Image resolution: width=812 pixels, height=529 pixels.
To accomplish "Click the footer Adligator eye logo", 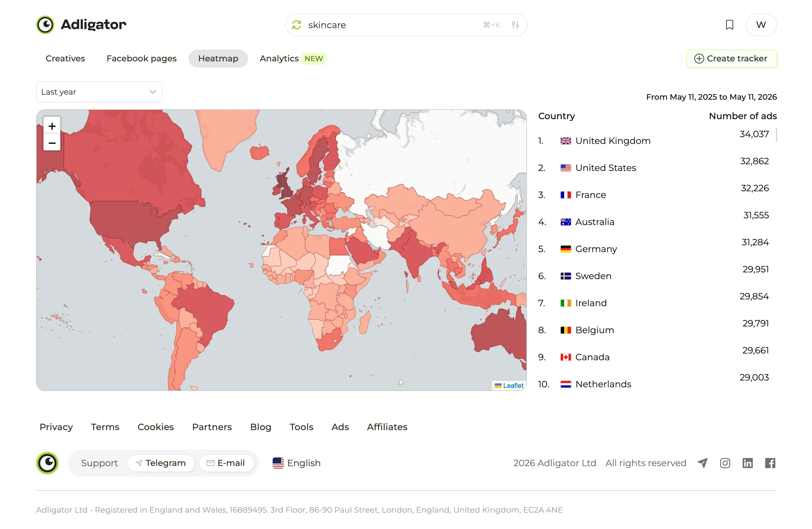I will click(47, 463).
